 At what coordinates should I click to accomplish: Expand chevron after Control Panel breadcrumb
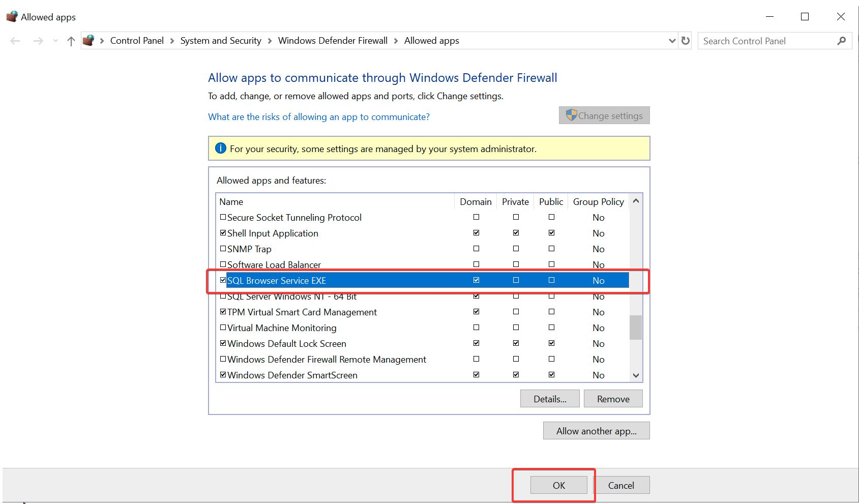click(172, 41)
